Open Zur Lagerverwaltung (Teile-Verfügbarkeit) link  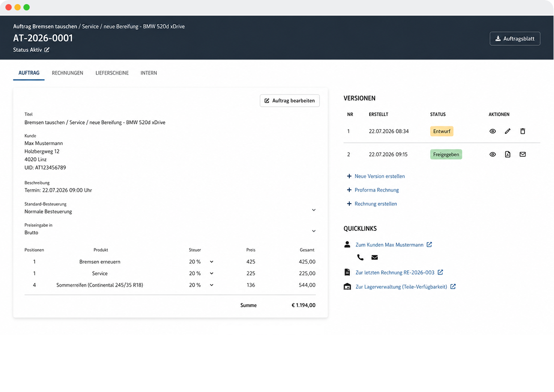click(x=401, y=287)
